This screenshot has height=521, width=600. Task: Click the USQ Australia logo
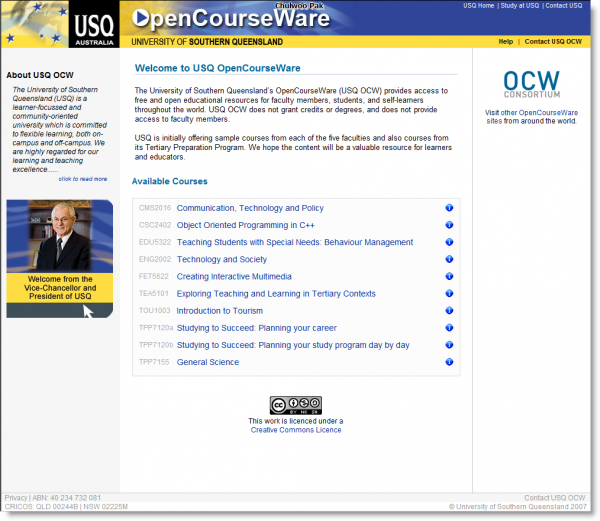tap(94, 24)
